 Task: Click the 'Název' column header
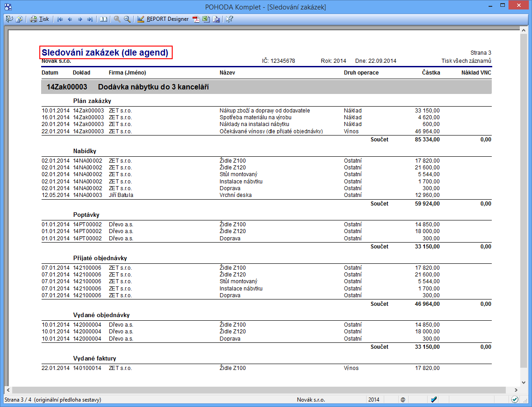(x=227, y=73)
